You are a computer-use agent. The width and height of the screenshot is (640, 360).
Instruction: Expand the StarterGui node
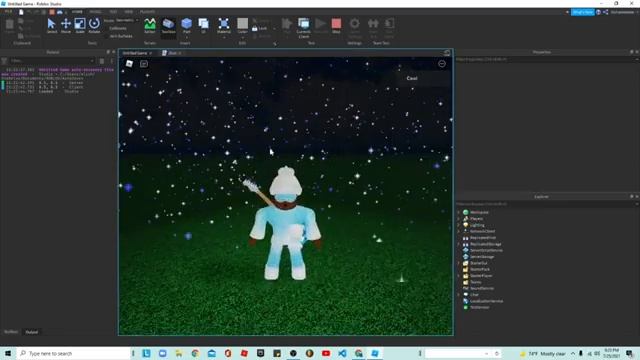459,263
